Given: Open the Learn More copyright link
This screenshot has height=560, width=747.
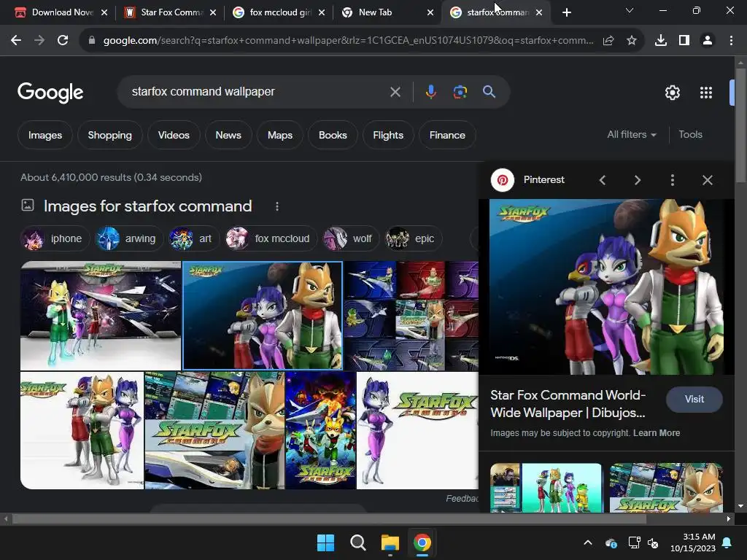Looking at the screenshot, I should (x=657, y=433).
